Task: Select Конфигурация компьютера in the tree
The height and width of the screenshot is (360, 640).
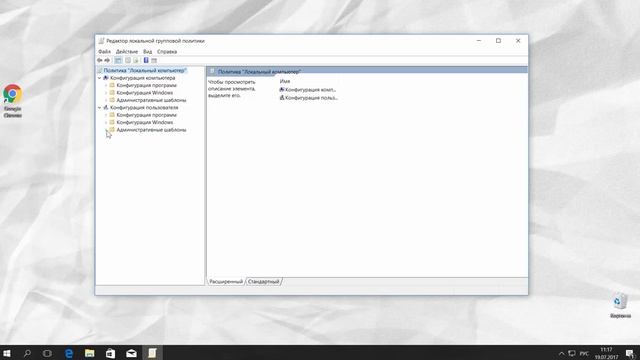Action: coord(142,78)
